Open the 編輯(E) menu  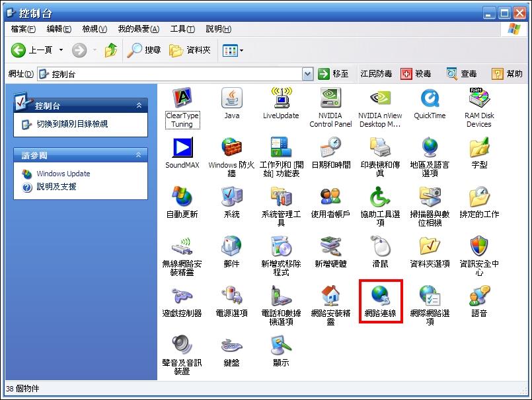59,29
